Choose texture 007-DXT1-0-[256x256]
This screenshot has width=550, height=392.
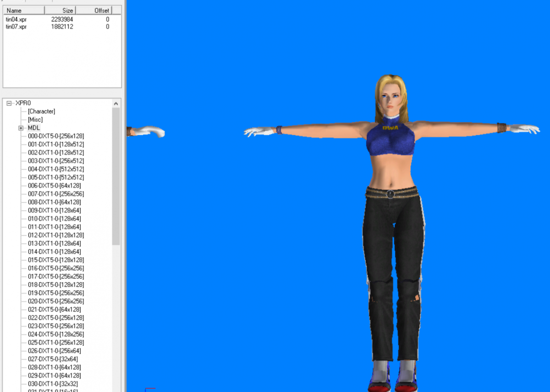coord(56,194)
